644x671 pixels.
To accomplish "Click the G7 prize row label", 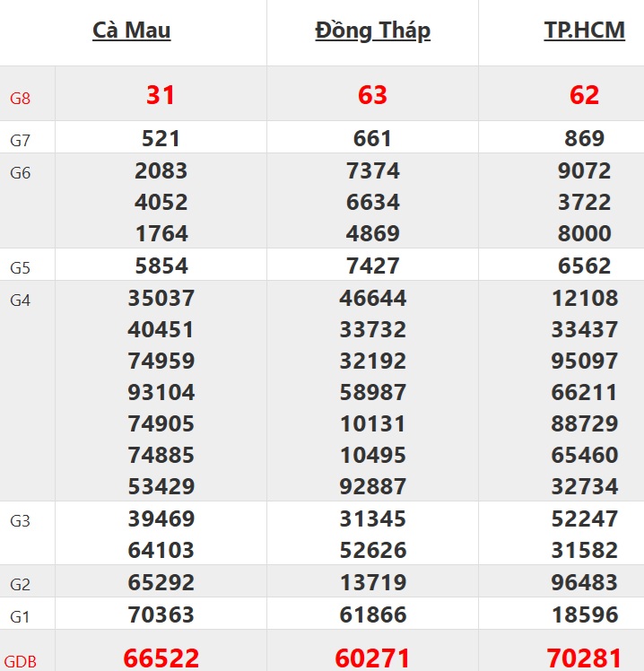I will point(20,141).
